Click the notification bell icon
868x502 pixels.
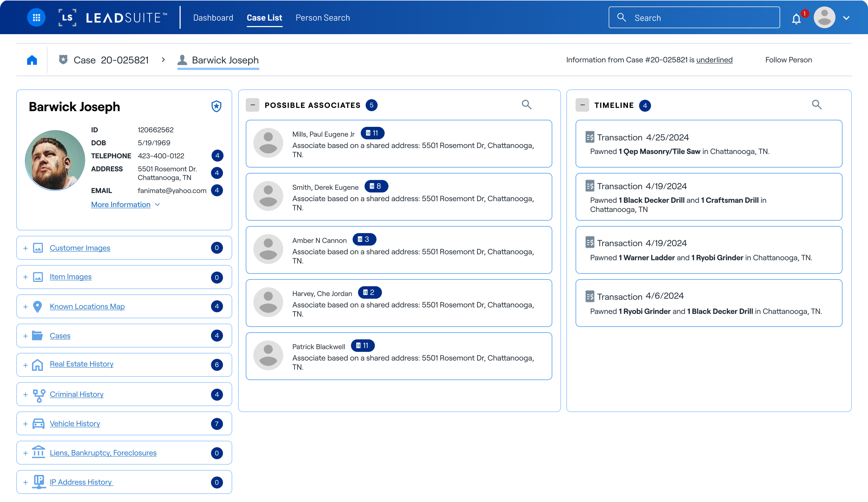coord(796,19)
